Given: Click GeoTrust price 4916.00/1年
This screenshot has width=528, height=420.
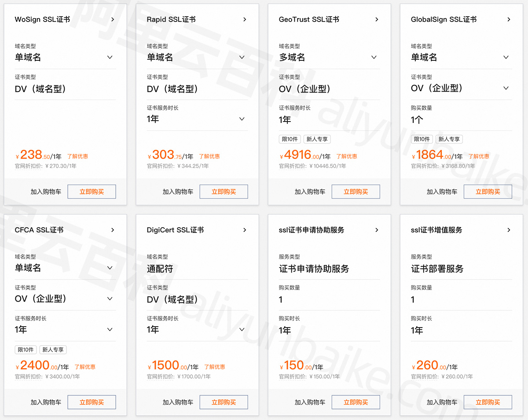Looking at the screenshot, I should 305,155.
